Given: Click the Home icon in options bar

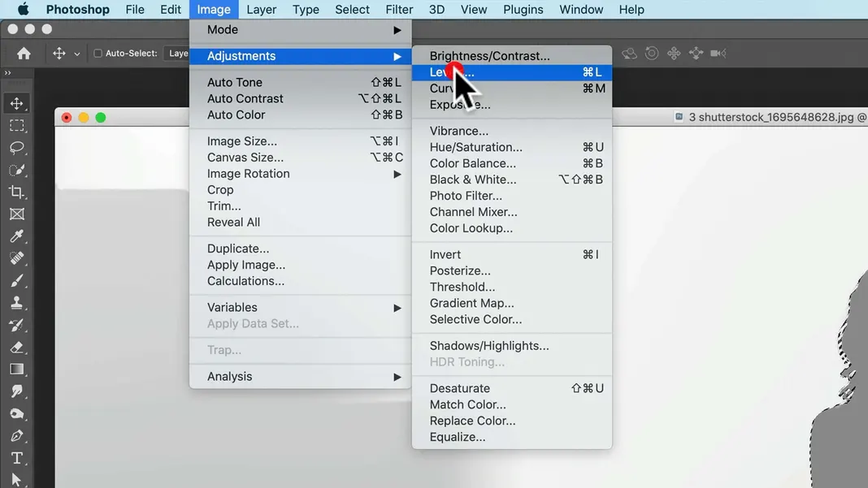Looking at the screenshot, I should pyautogui.click(x=24, y=53).
